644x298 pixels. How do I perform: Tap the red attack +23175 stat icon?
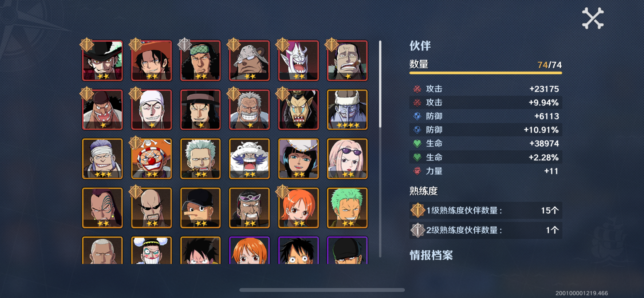[x=417, y=89]
